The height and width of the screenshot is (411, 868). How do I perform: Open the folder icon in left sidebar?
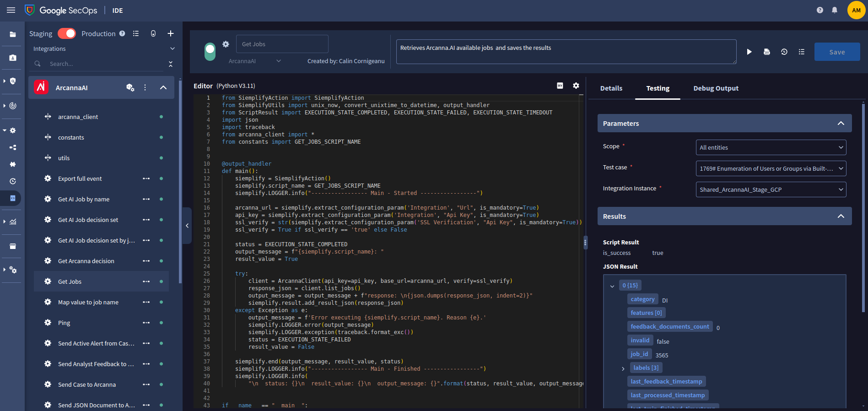13,34
